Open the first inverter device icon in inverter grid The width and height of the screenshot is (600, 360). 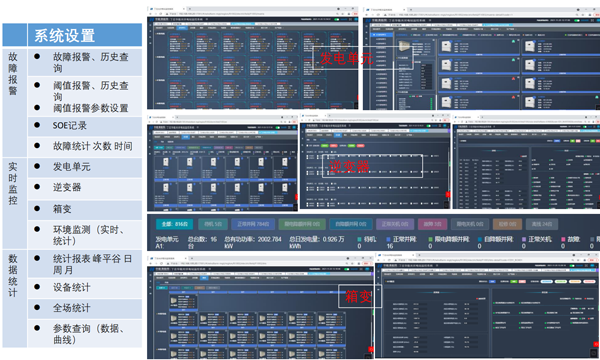click(x=166, y=162)
